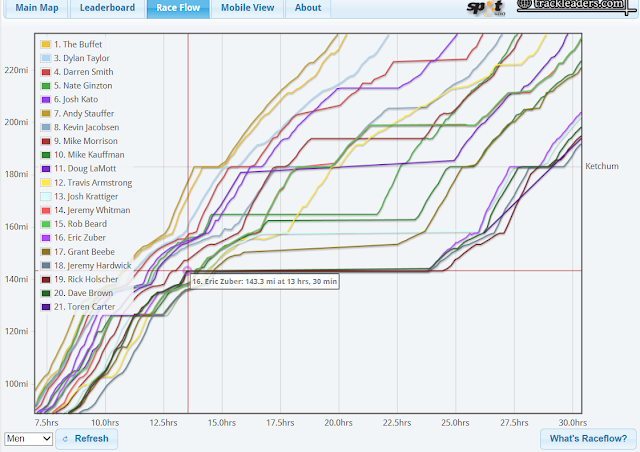Select legend entry 5. Nate Ginzton
The width and height of the screenshot is (640, 452).
pyautogui.click(x=83, y=86)
